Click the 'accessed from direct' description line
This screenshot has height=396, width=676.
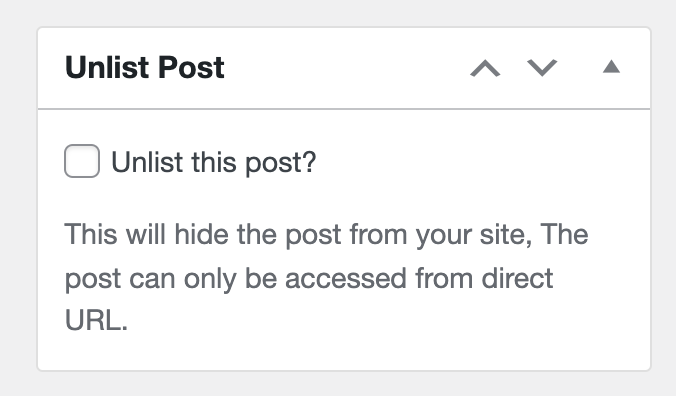pos(419,278)
